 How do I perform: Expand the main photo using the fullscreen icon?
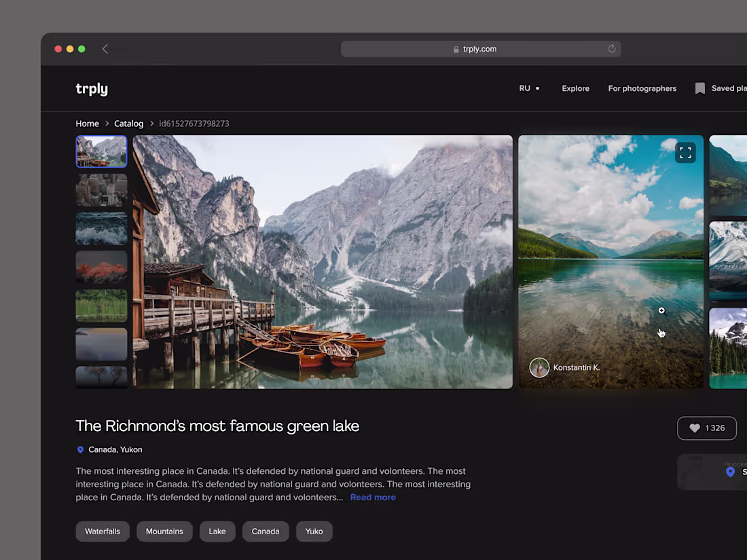coord(685,152)
